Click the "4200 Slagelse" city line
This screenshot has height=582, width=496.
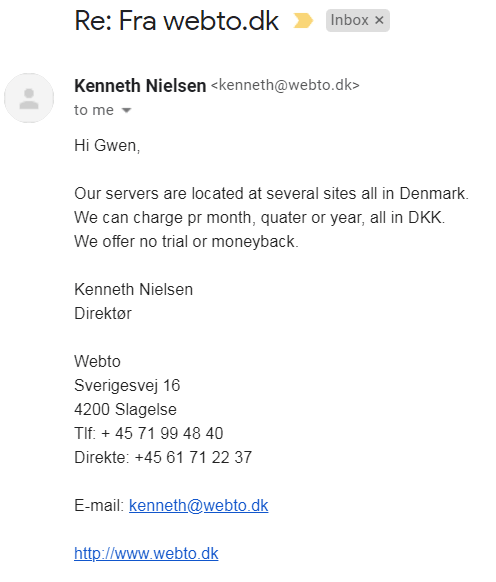(x=125, y=409)
